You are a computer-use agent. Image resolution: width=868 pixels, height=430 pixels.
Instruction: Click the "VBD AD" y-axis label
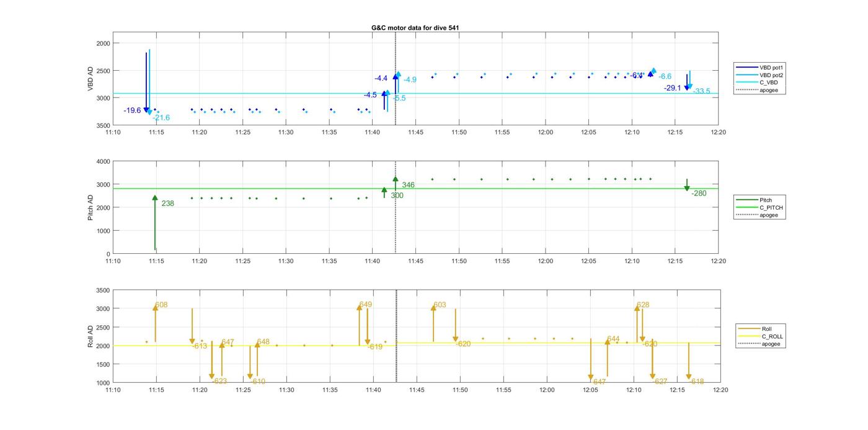(x=91, y=79)
